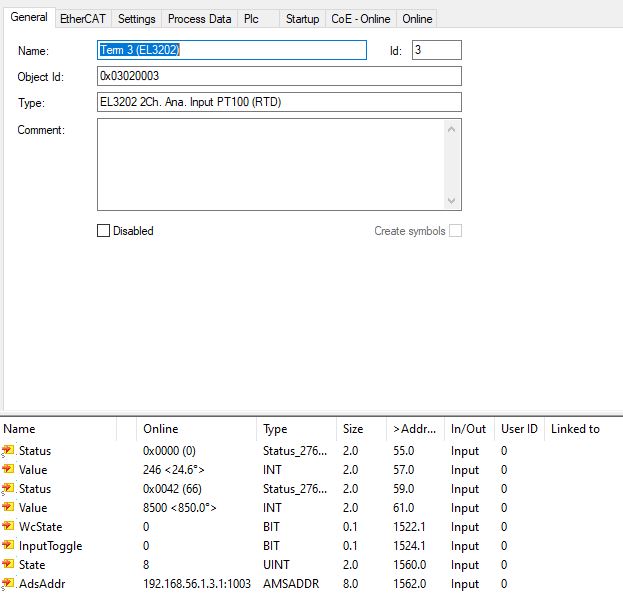
Task: Click the variable icon for the Status row at address 59.0
Action: (8, 488)
